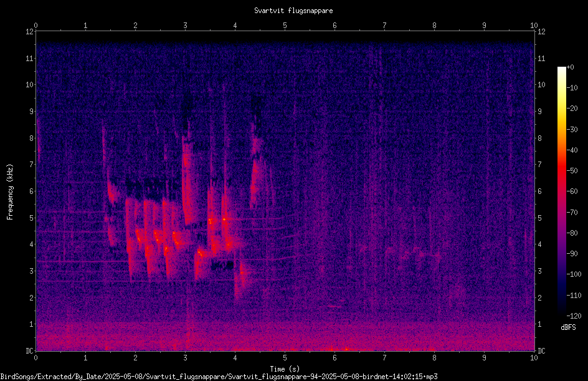Screen dimensions: 588x381
Task: Click the Frequency (kHz) axis label
Action: point(10,192)
